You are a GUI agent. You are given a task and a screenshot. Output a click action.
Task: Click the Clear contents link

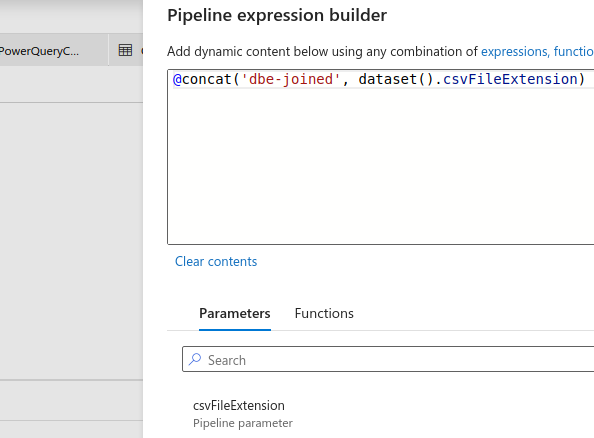[x=216, y=261]
